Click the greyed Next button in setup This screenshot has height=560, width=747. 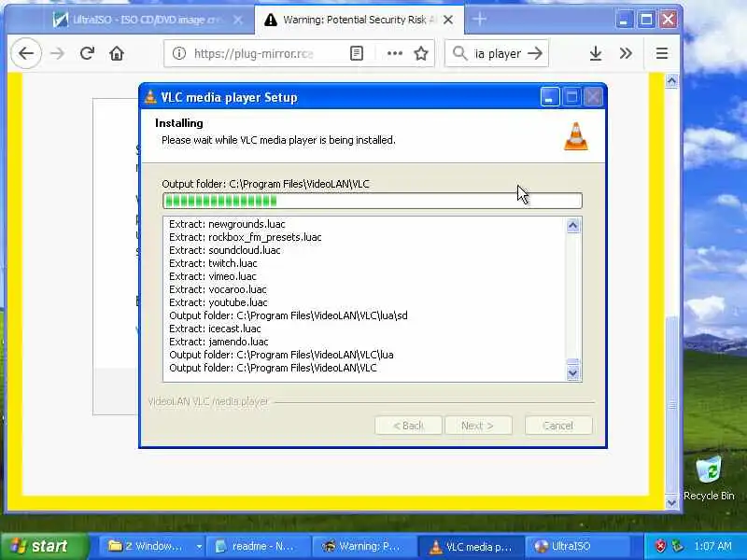[478, 426]
